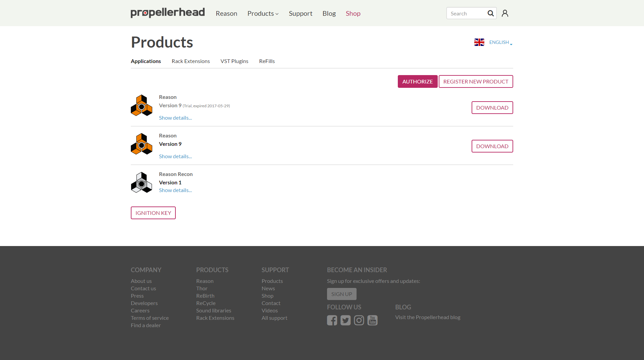This screenshot has height=360, width=644.
Task: Open ReBirth footer link
Action: click(x=205, y=296)
